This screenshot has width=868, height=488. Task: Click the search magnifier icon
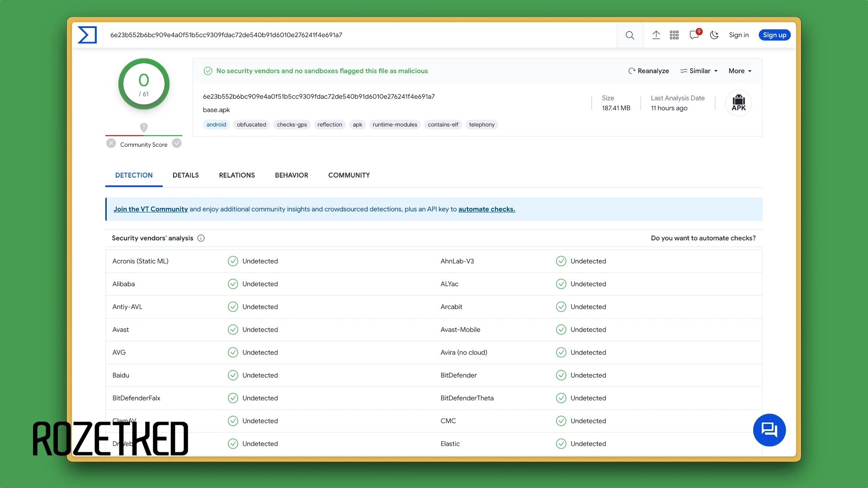click(630, 35)
